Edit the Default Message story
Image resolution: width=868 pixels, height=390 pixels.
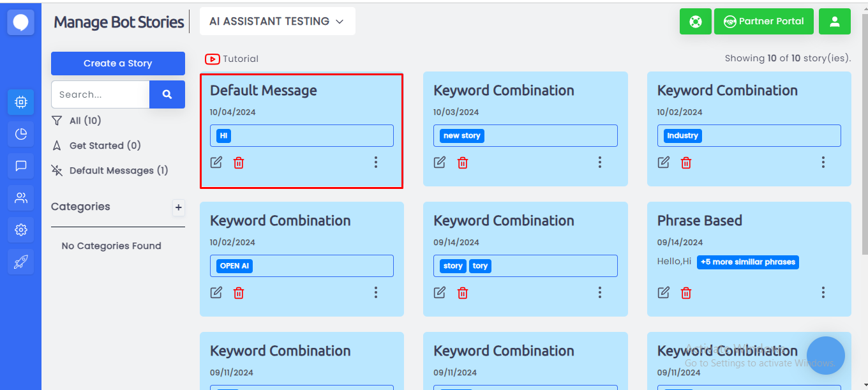(216, 163)
